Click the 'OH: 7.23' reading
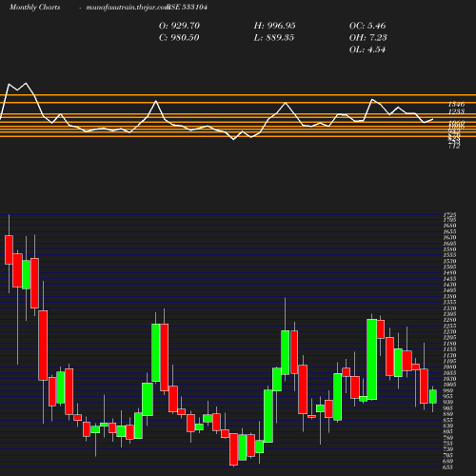 [368, 38]
